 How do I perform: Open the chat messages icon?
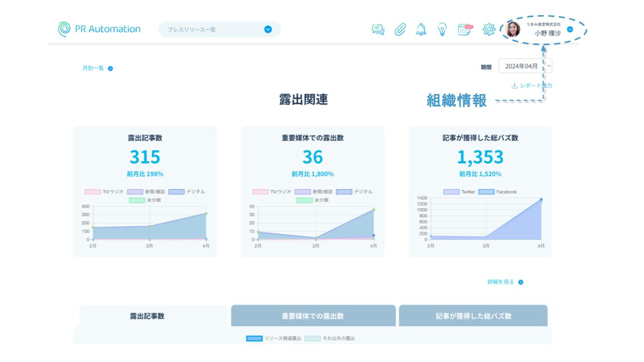pos(378,30)
